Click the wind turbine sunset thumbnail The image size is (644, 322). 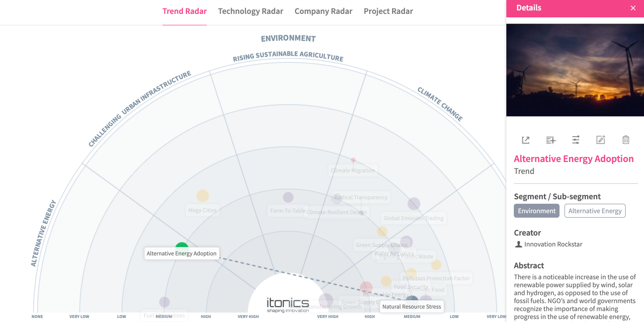[x=575, y=70]
